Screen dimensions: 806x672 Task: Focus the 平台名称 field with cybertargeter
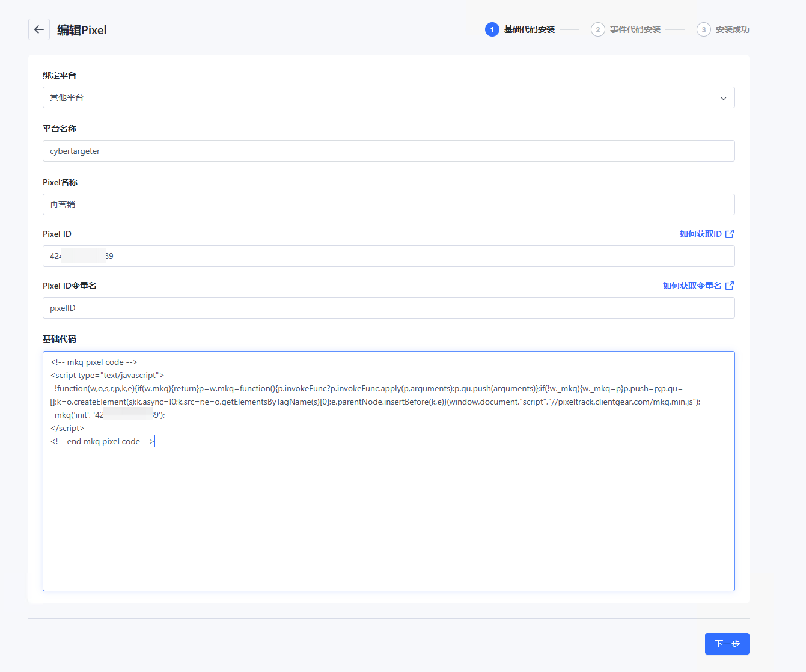(388, 151)
